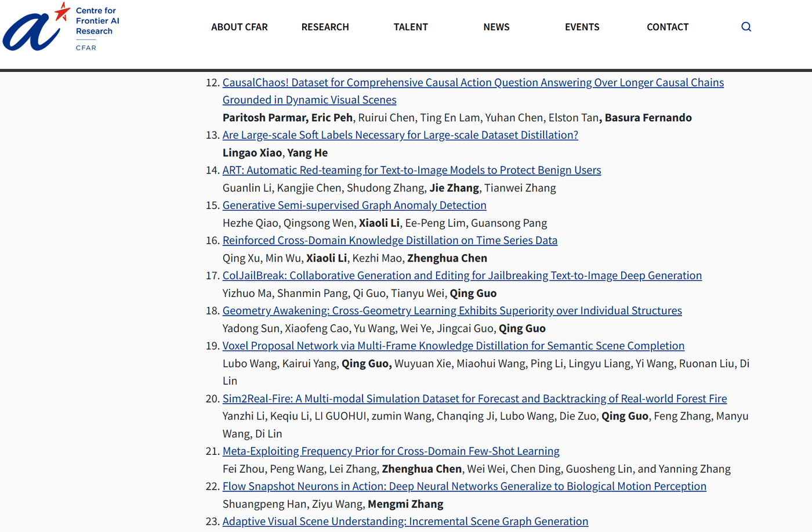Viewport: 812px width, 532px height.
Task: Open the Voxel Proposal Network paper link
Action: click(x=454, y=346)
